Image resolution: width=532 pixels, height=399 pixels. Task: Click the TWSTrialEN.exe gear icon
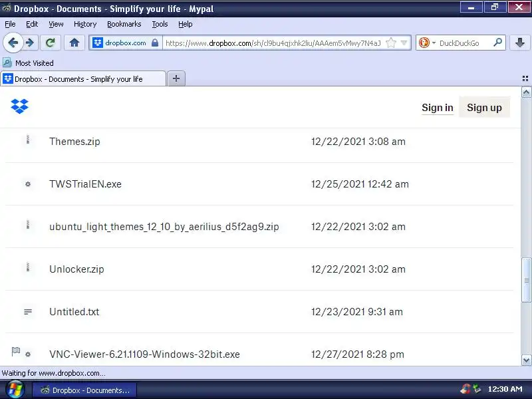(x=28, y=184)
